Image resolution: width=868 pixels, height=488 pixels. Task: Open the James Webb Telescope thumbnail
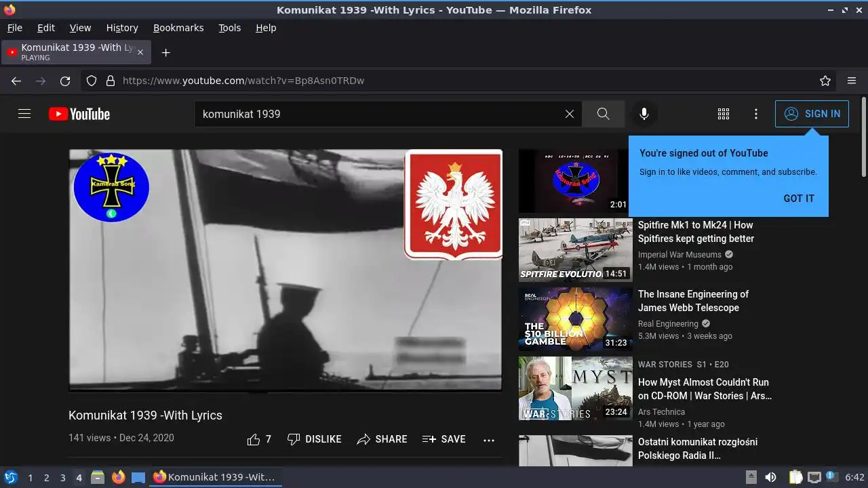tap(575, 319)
